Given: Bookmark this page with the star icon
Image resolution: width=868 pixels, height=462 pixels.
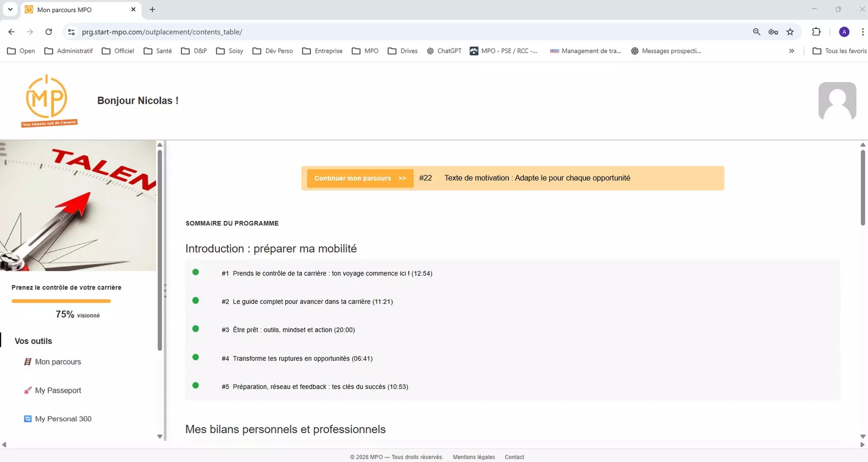Looking at the screenshot, I should [791, 32].
